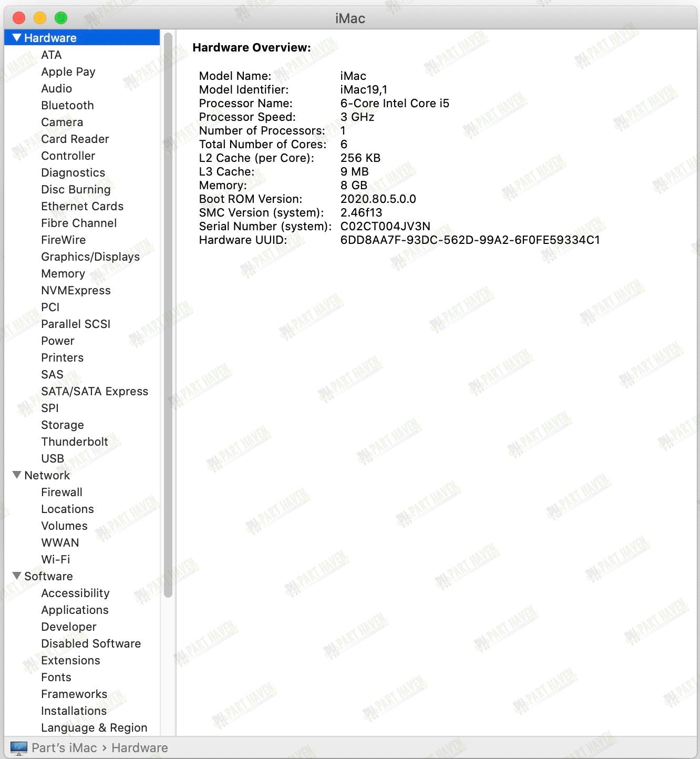Open Accessibility section

pyautogui.click(x=75, y=593)
